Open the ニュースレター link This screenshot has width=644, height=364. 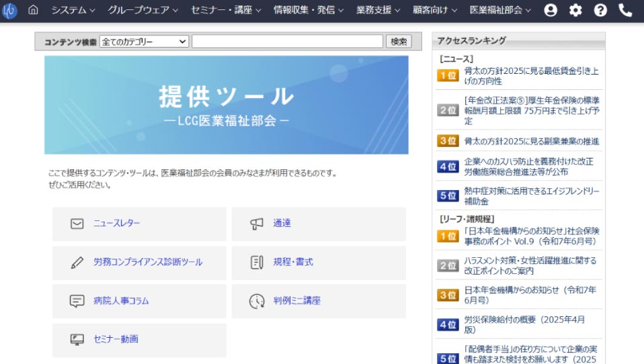(117, 223)
